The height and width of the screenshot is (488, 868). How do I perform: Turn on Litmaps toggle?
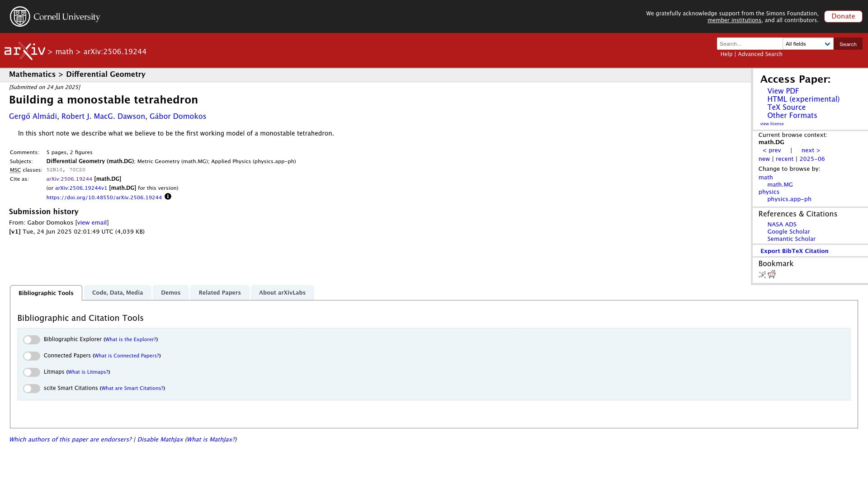click(x=32, y=372)
